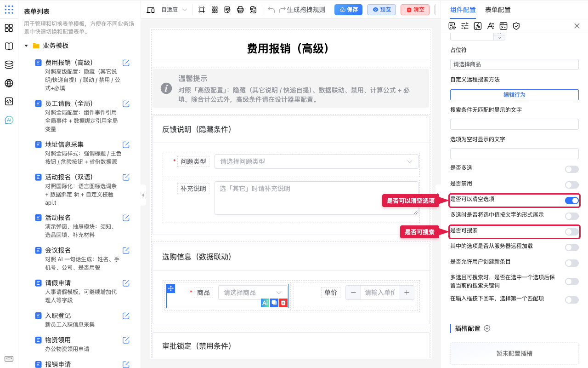Screen dimensions: 588x368
Task: Open the 请选择商品 dropdown in form
Action: tap(253, 293)
